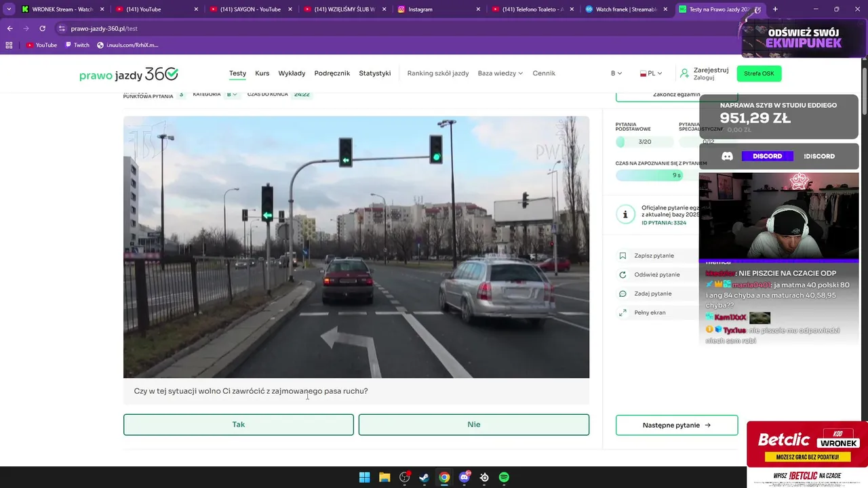The height and width of the screenshot is (488, 868).
Task: Answer Tak to the question
Action: point(238,424)
